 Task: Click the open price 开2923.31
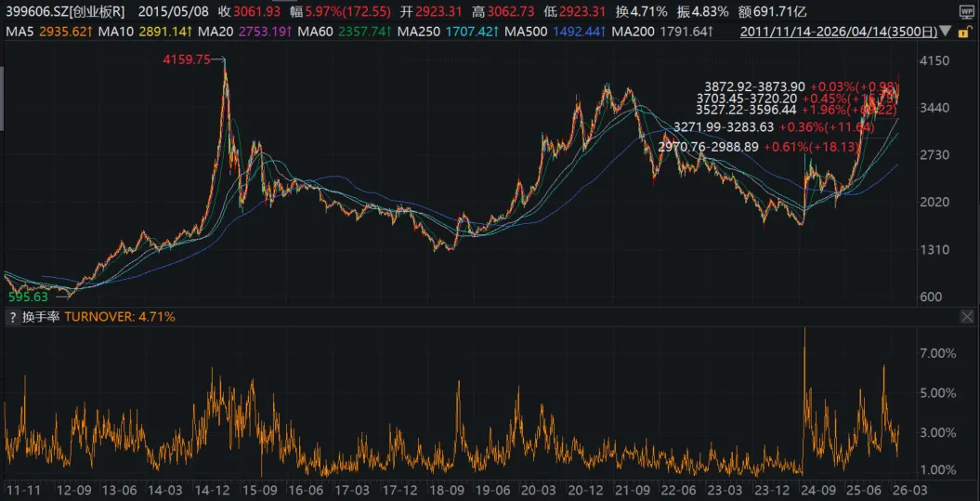click(431, 11)
